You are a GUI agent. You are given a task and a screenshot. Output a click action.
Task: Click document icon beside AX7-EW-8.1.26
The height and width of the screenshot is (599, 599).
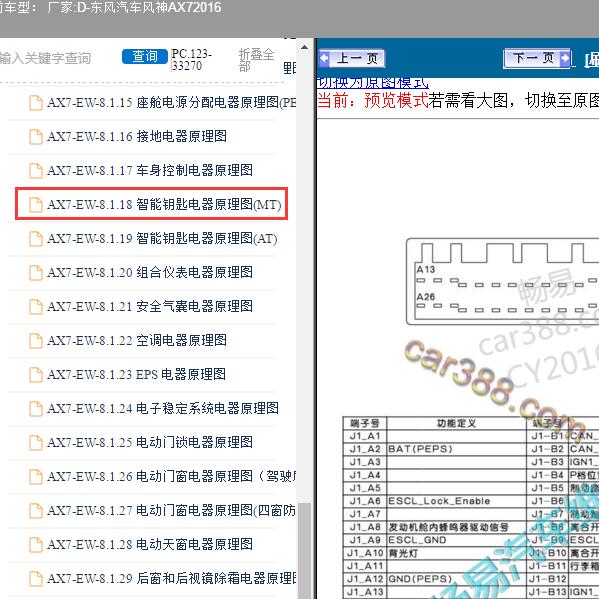36,477
